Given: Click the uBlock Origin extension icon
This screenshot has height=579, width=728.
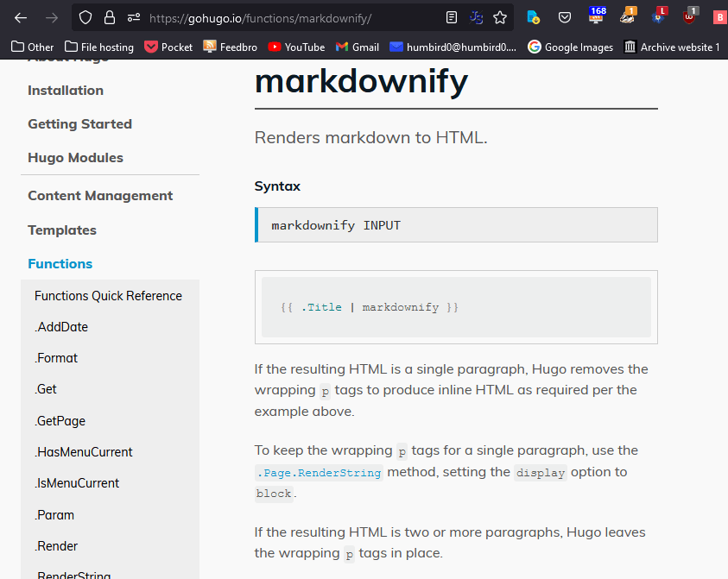Looking at the screenshot, I should point(689,16).
